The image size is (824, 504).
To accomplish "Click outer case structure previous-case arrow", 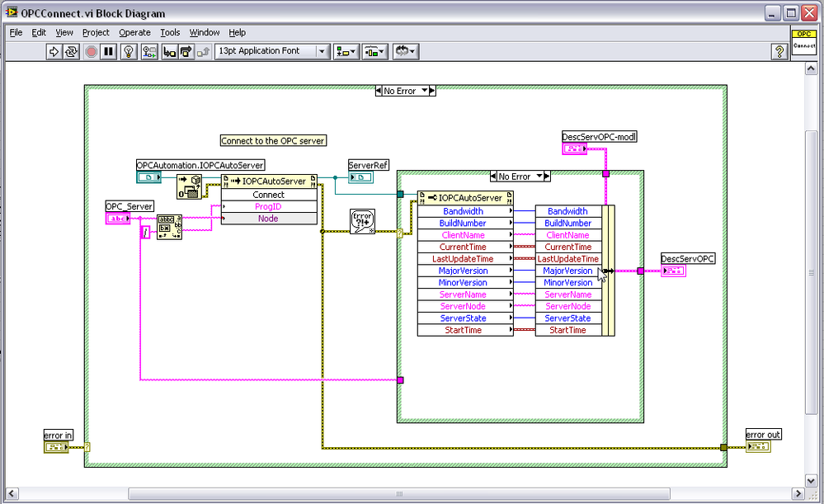I will [379, 91].
